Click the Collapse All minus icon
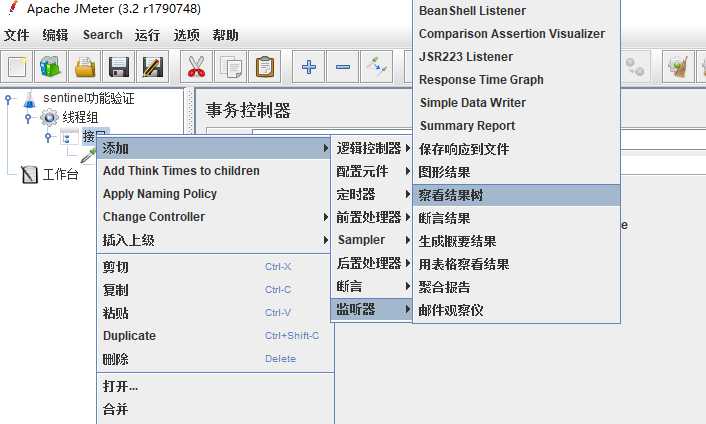706x424 pixels. pos(343,67)
